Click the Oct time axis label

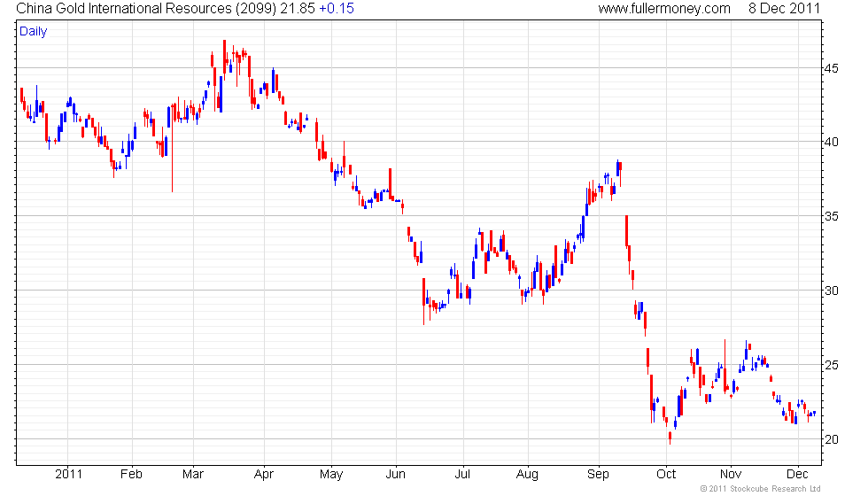666,475
